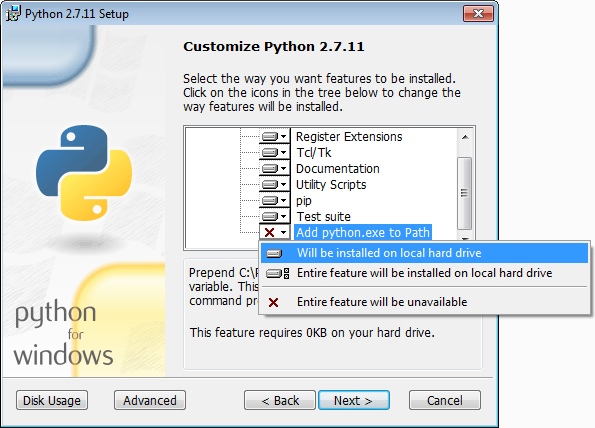
Task: Choose "Entire feature will be installed on local hard drive"
Action: point(424,273)
